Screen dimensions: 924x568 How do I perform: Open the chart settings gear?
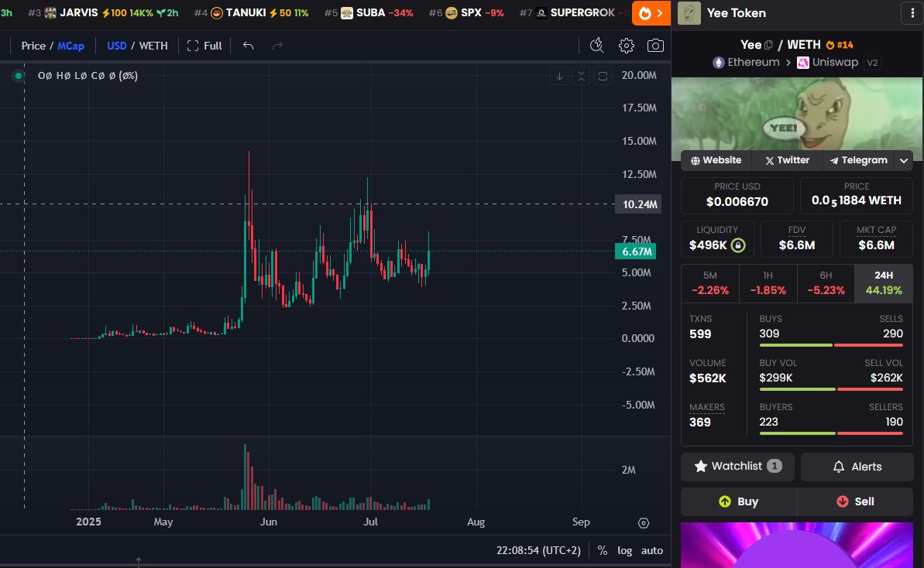(627, 46)
